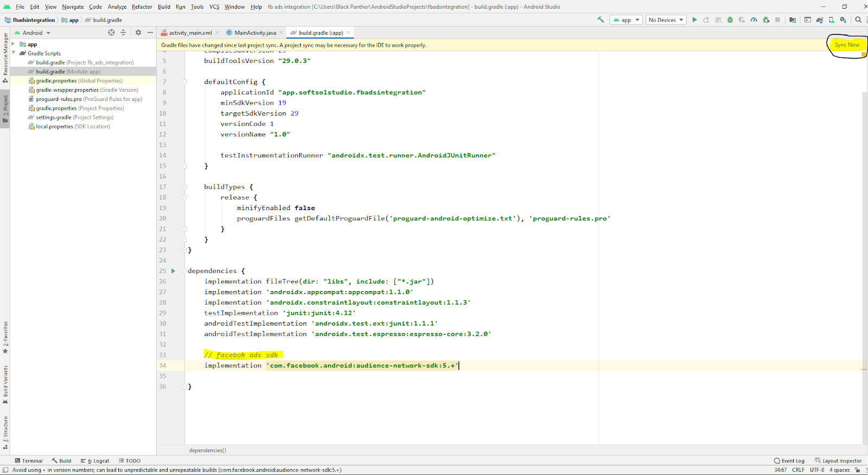868x475 pixels.
Task: Start debugging with the green bug icon
Action: coord(730,20)
